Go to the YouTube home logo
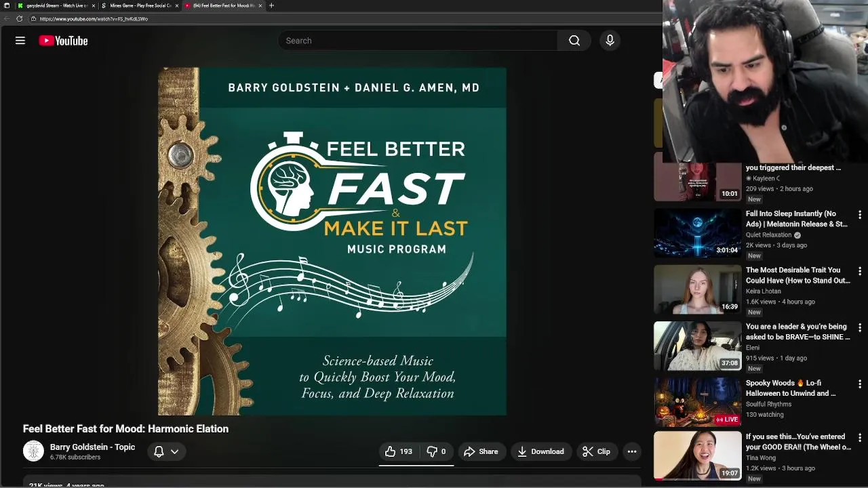This screenshot has width=868, height=488. tap(63, 41)
